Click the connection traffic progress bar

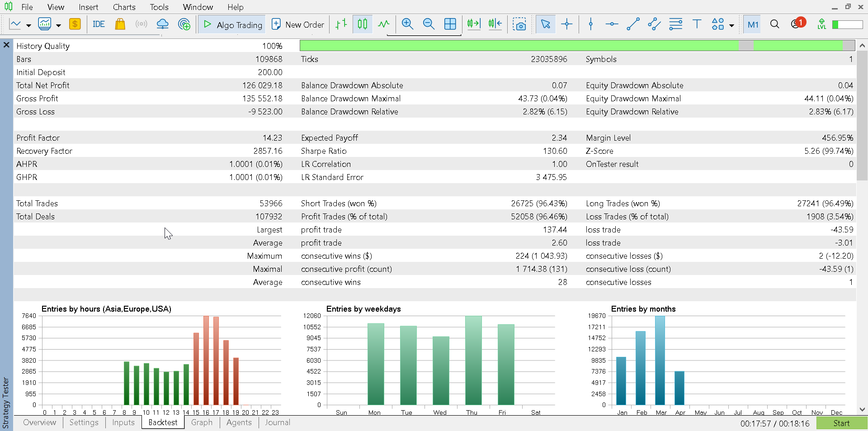[x=848, y=24]
